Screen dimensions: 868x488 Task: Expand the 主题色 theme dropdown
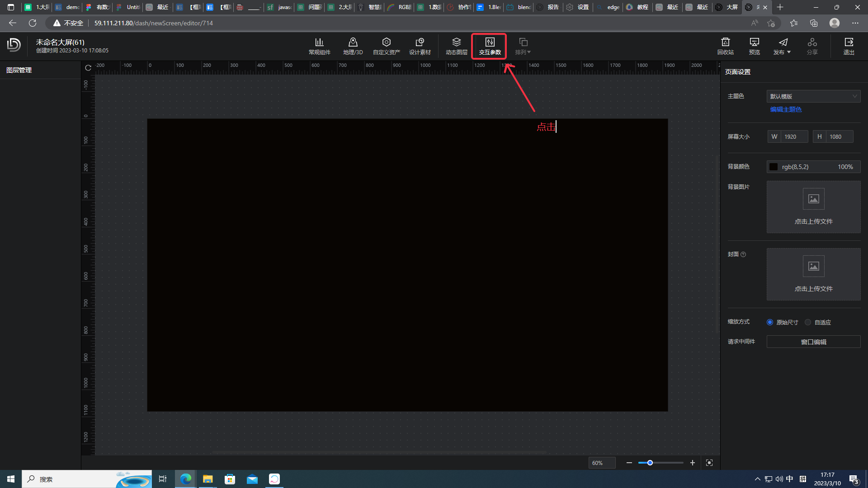(x=813, y=96)
